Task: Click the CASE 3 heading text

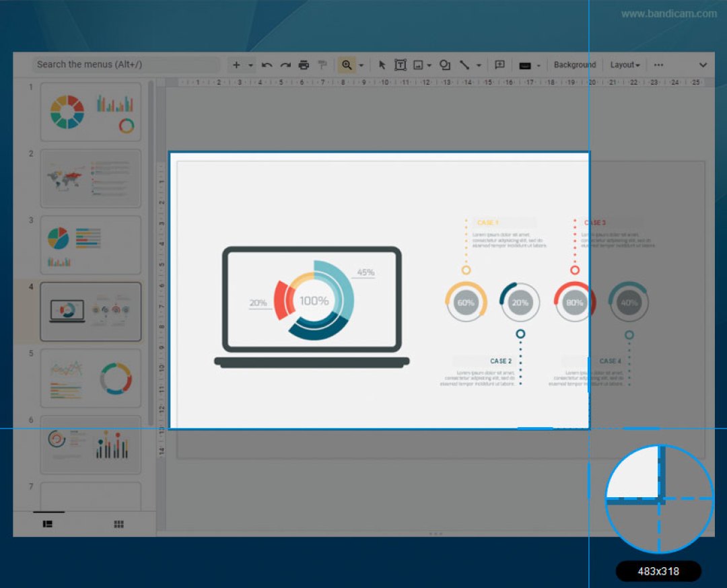Action: [x=595, y=223]
